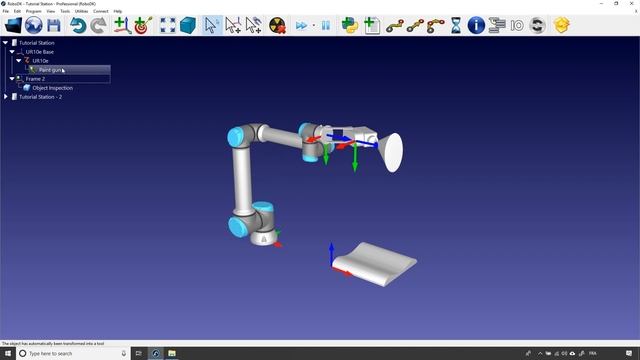Insert a pause hourglass instruction
640x360 pixels.
[x=456, y=25]
